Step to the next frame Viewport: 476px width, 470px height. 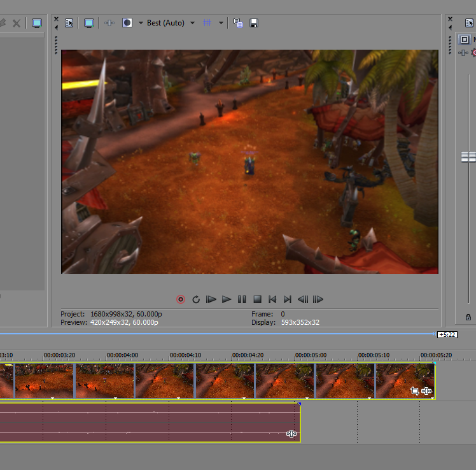coord(318,299)
